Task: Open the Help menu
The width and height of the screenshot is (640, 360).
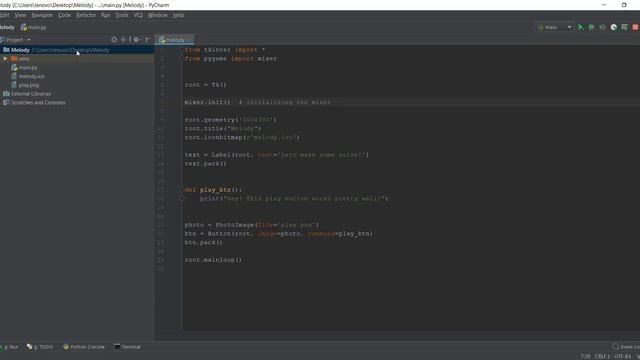Action: [178, 15]
